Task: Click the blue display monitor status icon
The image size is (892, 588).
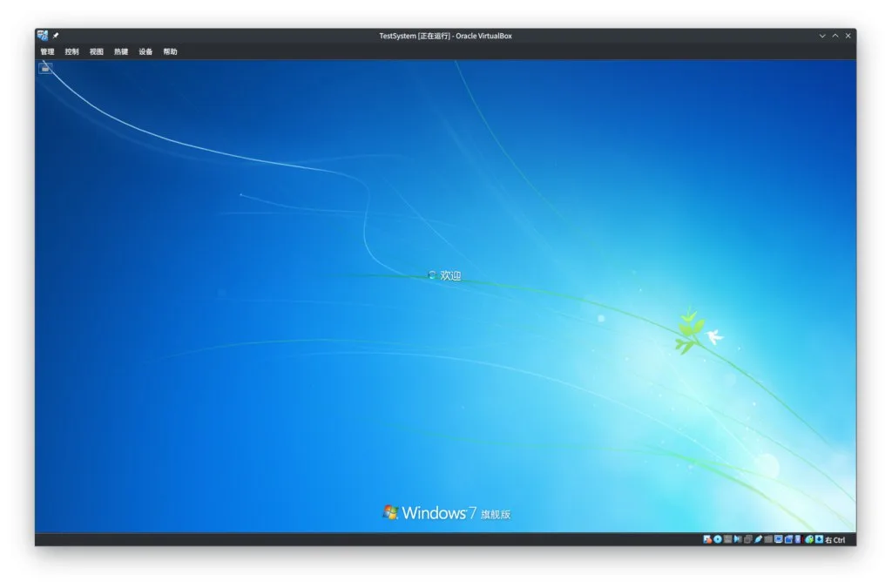Action: tap(778, 539)
